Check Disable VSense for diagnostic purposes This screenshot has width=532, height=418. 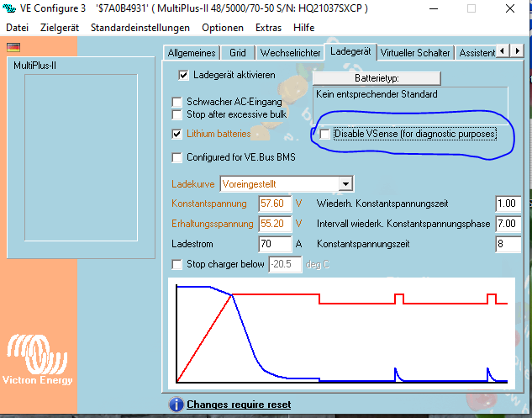[x=324, y=134]
